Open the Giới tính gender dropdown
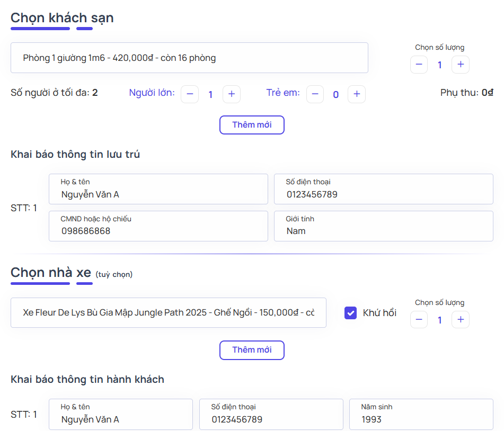This screenshot has height=431, width=504. 383,226
